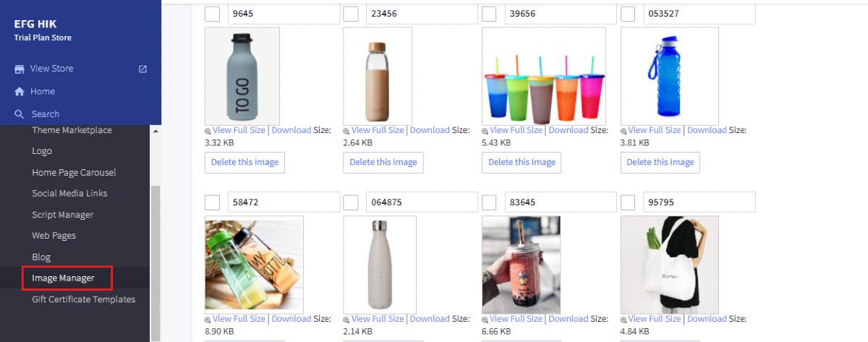Tick the checkbox for image 064875

tap(351, 202)
